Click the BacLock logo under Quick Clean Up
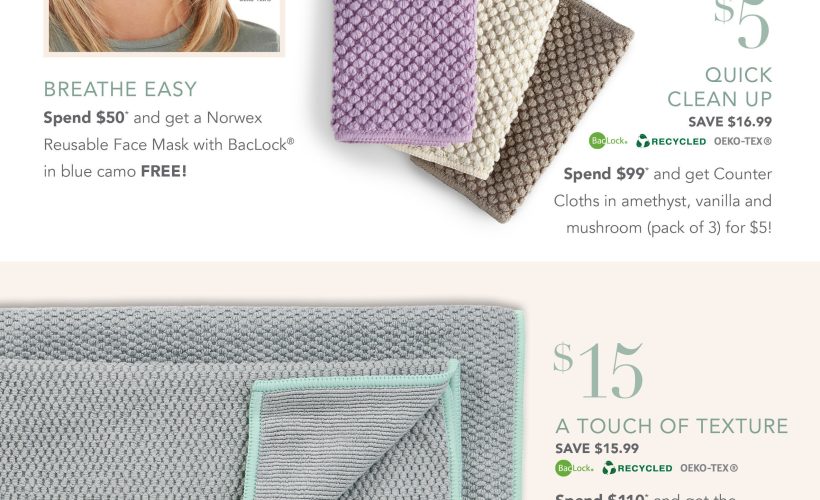 (608, 141)
